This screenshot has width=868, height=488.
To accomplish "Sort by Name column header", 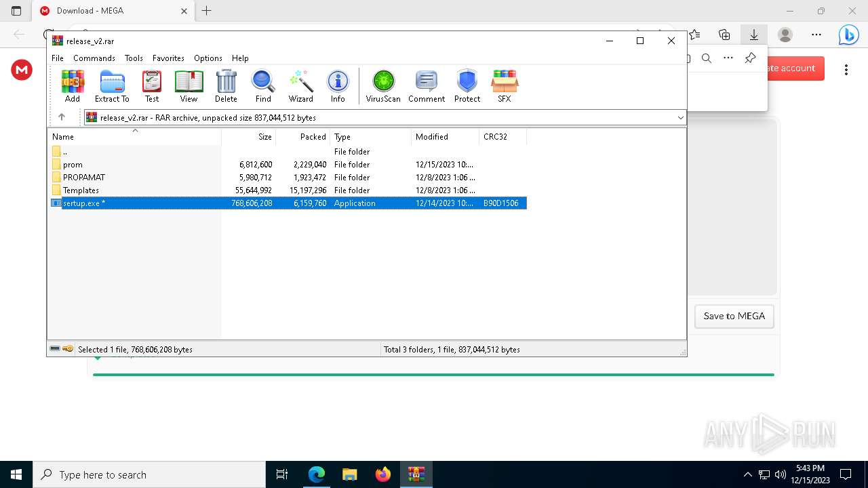I will [x=134, y=136].
